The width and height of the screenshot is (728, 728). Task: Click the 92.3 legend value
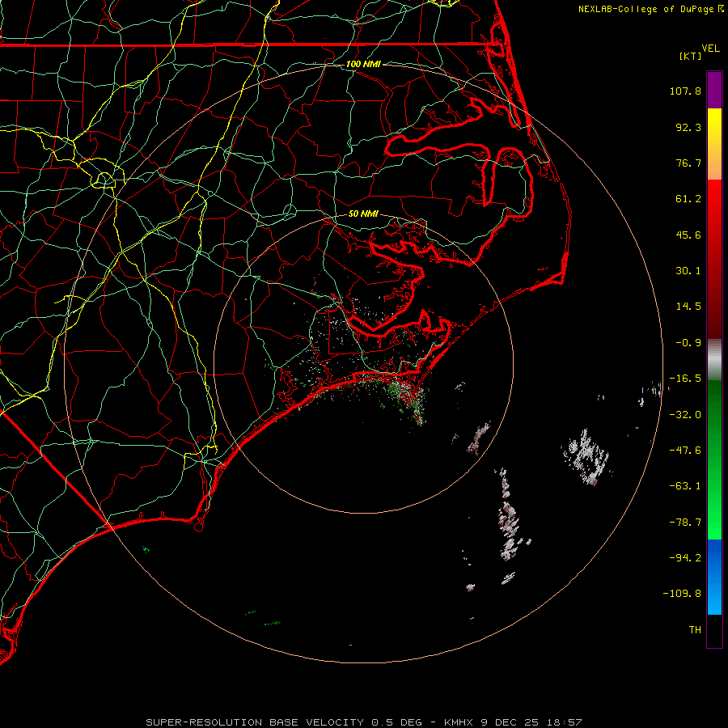pos(688,127)
